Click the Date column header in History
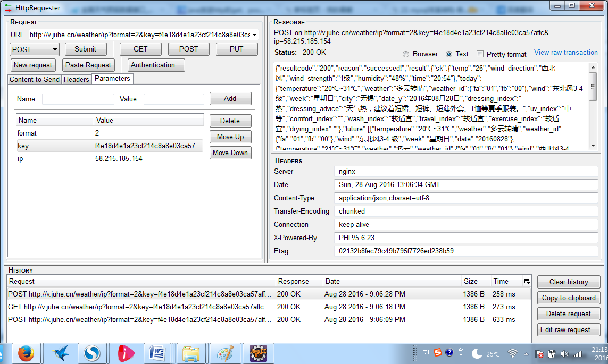Image resolution: width=608 pixels, height=364 pixels. click(392, 281)
